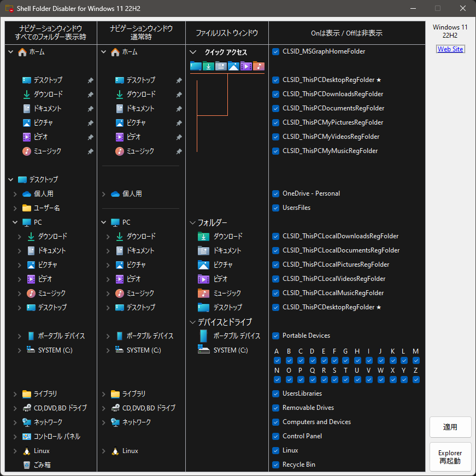Click the ピクチャ folder icon under フォルダー
Viewport: 476px width, 476px height.
(x=203, y=265)
